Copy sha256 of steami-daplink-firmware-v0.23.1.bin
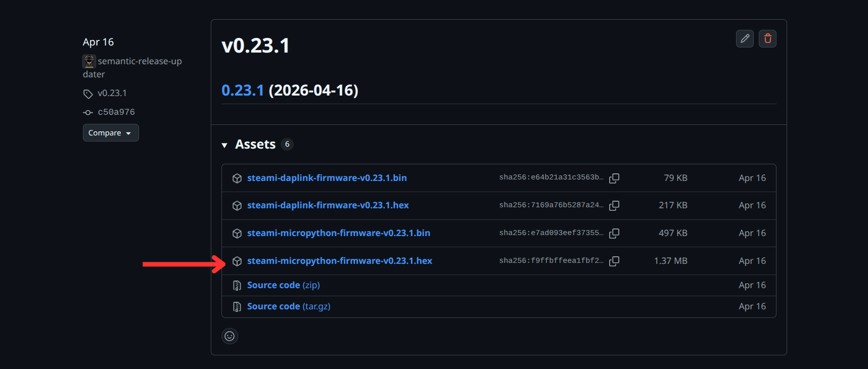This screenshot has height=369, width=868. 614,178
